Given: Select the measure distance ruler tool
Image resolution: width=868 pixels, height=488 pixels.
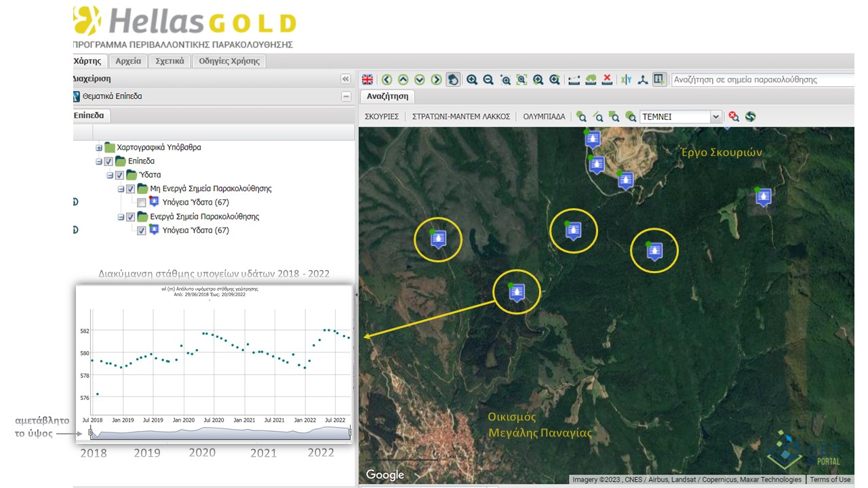Looking at the screenshot, I should coord(574,79).
